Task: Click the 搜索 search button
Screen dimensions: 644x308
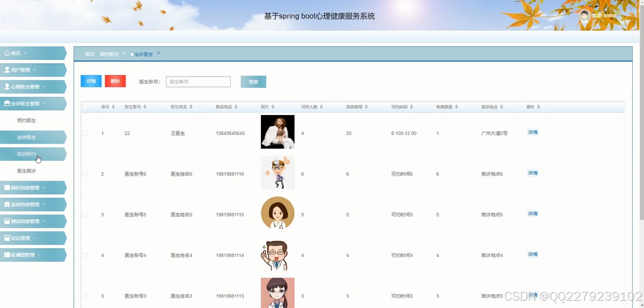Action: [253, 82]
